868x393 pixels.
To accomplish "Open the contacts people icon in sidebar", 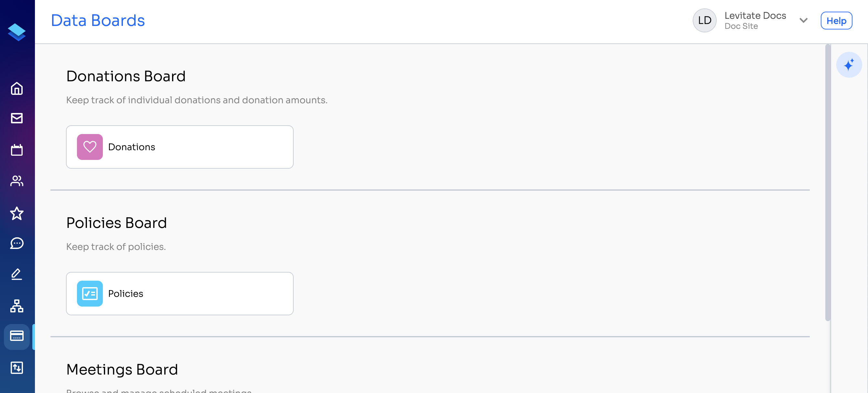I will point(16,181).
